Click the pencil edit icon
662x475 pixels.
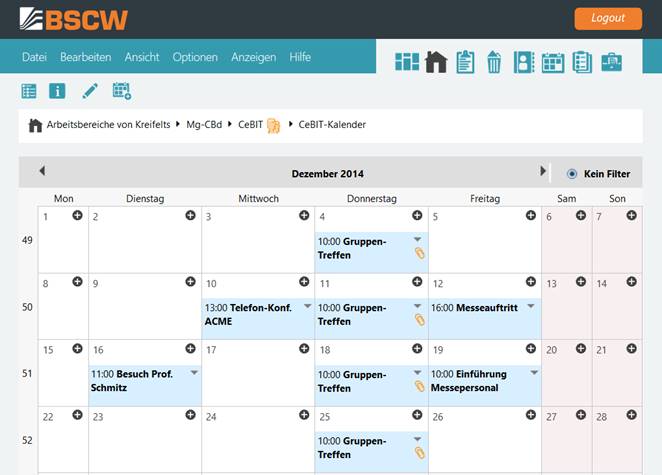(90, 92)
